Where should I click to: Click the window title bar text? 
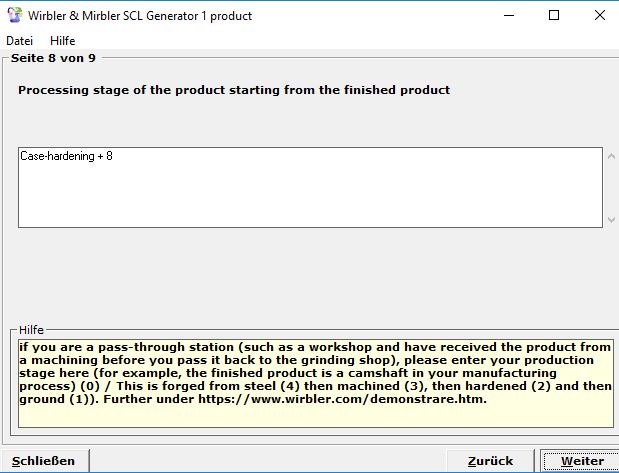pyautogui.click(x=139, y=16)
